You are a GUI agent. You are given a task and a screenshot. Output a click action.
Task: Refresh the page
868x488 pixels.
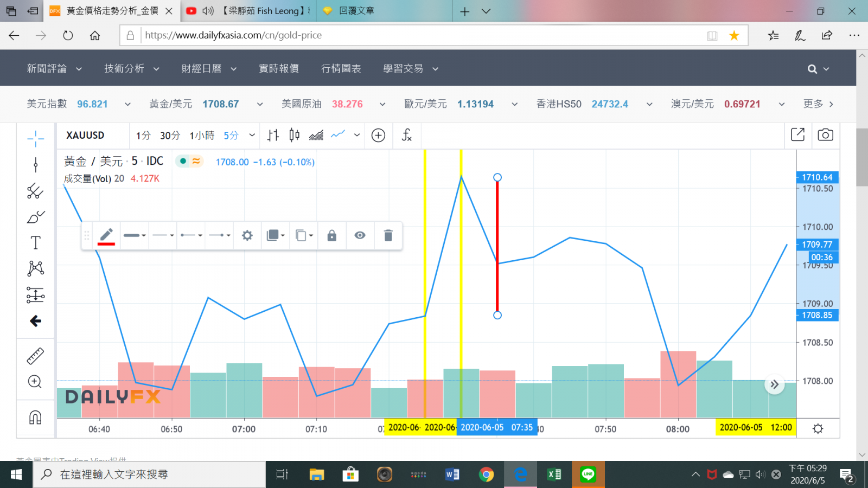click(x=68, y=36)
